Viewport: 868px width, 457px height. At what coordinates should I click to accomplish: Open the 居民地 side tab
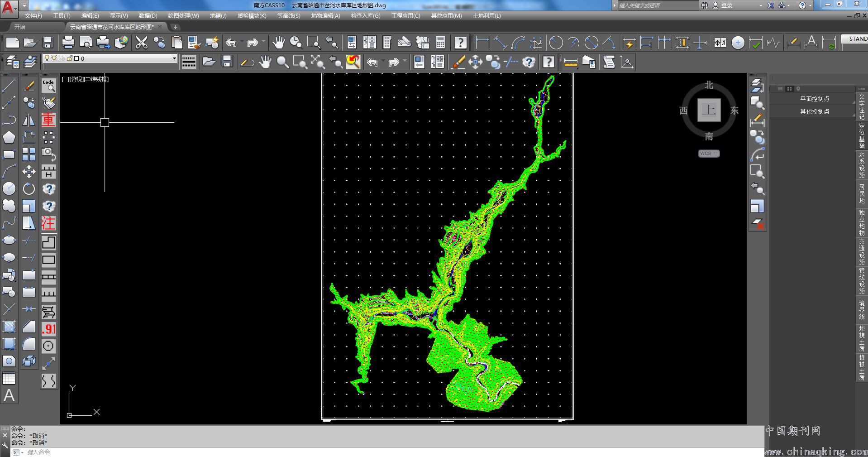point(862,194)
